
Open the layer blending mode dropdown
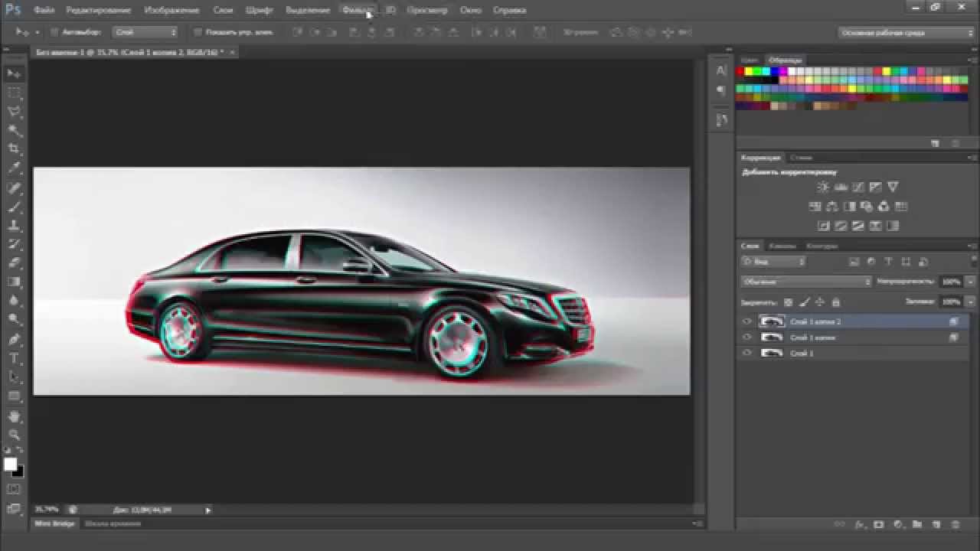pyautogui.click(x=806, y=282)
